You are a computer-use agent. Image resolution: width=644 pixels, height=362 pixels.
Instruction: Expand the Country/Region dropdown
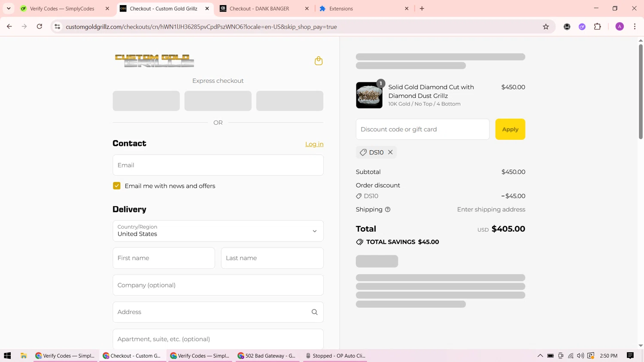(x=218, y=231)
